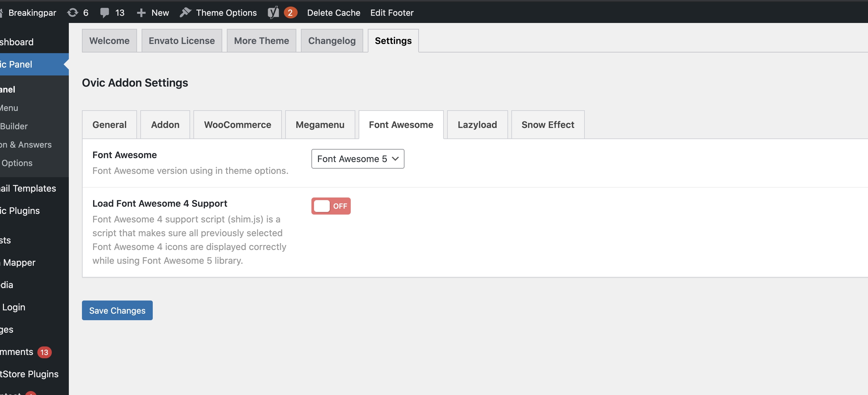Click New in the admin bar

point(160,13)
